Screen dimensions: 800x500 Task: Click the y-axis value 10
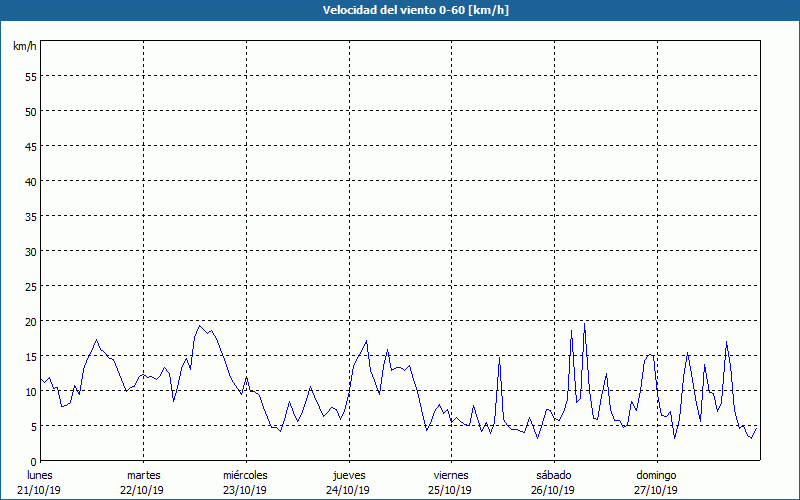[31, 392]
